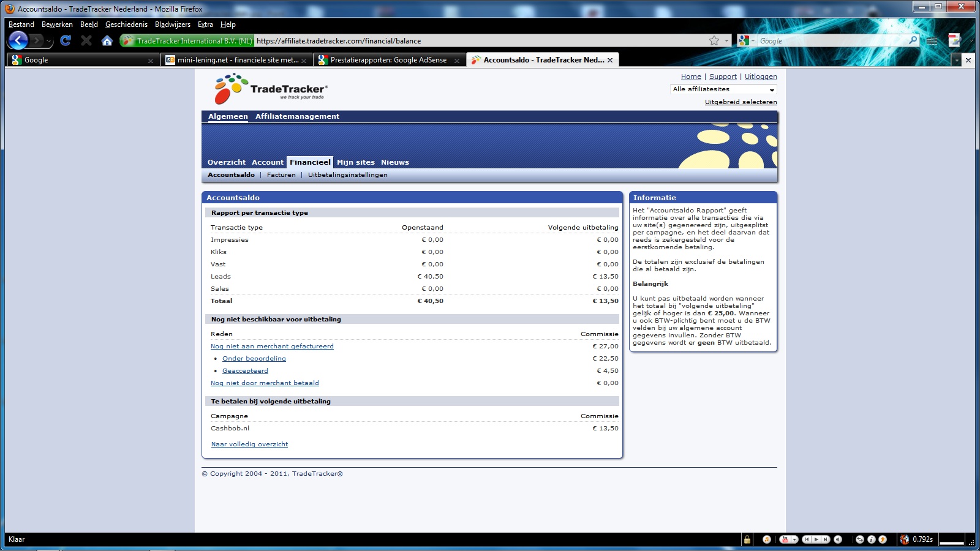The image size is (980, 551).
Task: Open the history dropdown next to forward arrow
Action: [50, 41]
